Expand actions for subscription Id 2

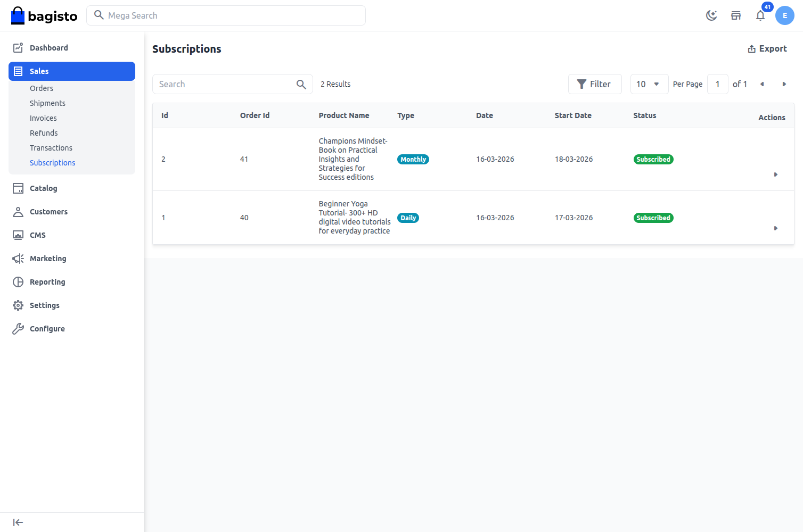(x=776, y=174)
